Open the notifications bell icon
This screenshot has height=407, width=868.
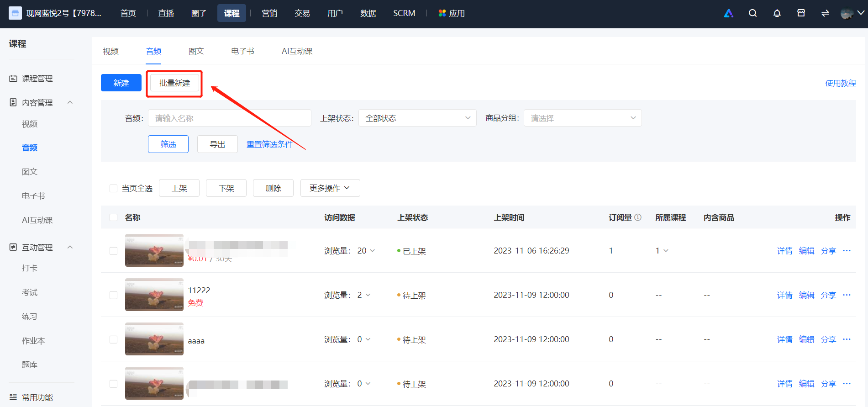(777, 13)
